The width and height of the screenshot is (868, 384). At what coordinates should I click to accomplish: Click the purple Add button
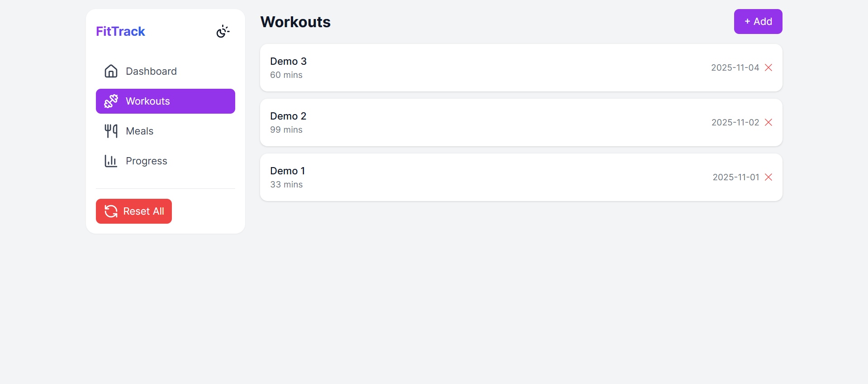[x=758, y=21]
